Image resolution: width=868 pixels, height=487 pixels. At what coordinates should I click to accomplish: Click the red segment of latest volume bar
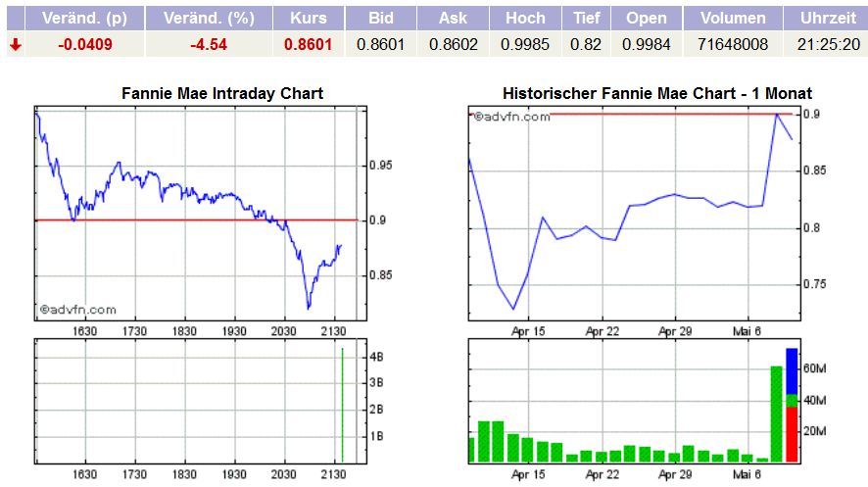[x=793, y=434]
